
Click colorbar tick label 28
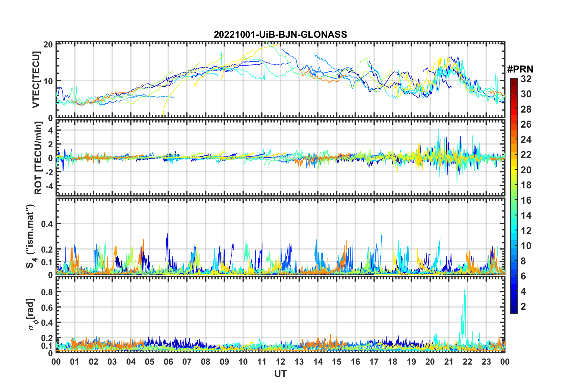[526, 109]
